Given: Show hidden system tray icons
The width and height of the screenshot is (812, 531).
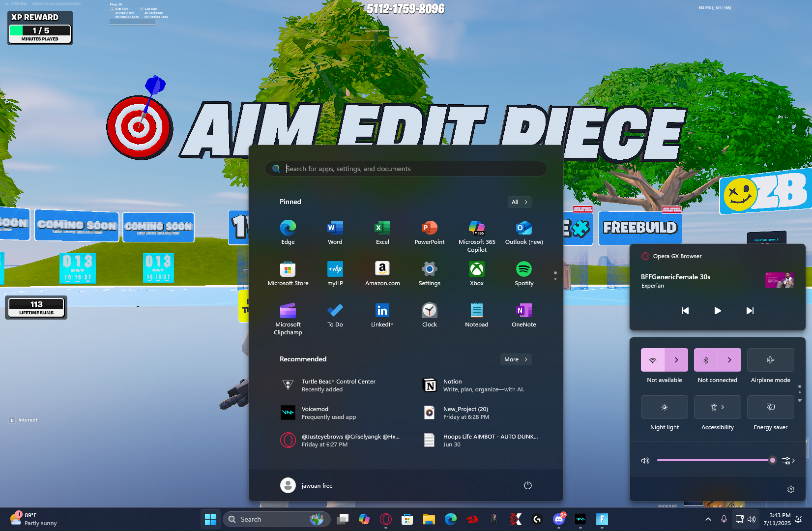Looking at the screenshot, I should 708,519.
